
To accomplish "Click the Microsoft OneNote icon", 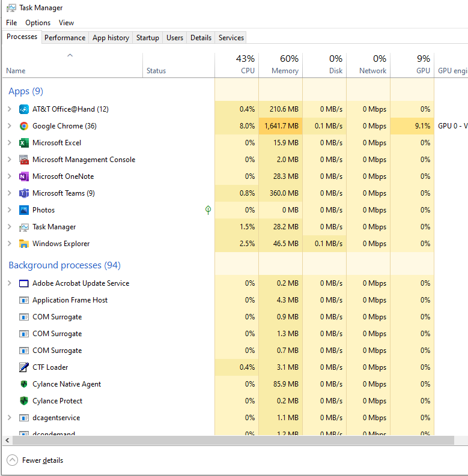I will (23, 176).
